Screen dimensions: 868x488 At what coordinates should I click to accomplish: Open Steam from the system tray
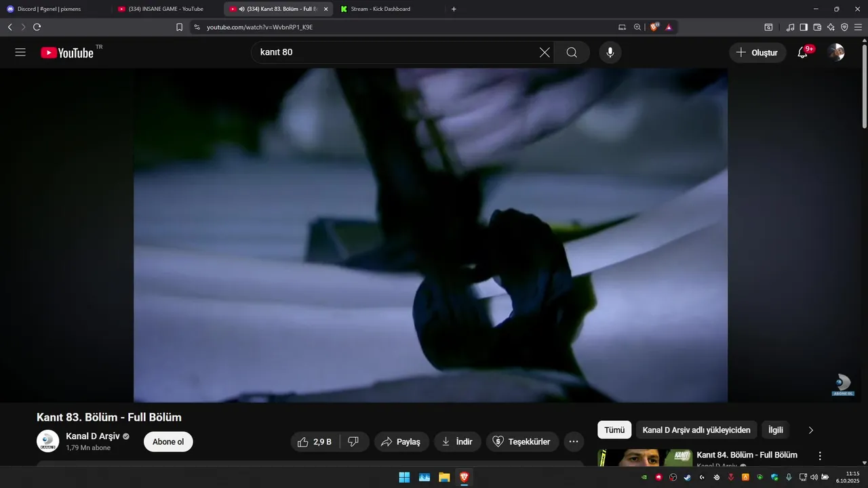pos(687,477)
